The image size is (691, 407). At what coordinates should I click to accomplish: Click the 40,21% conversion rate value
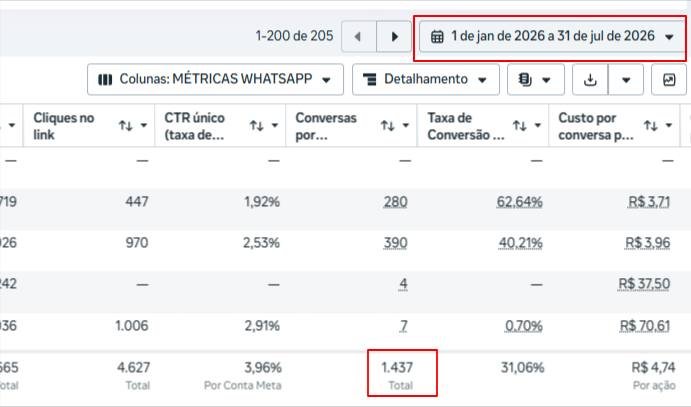tap(520, 243)
